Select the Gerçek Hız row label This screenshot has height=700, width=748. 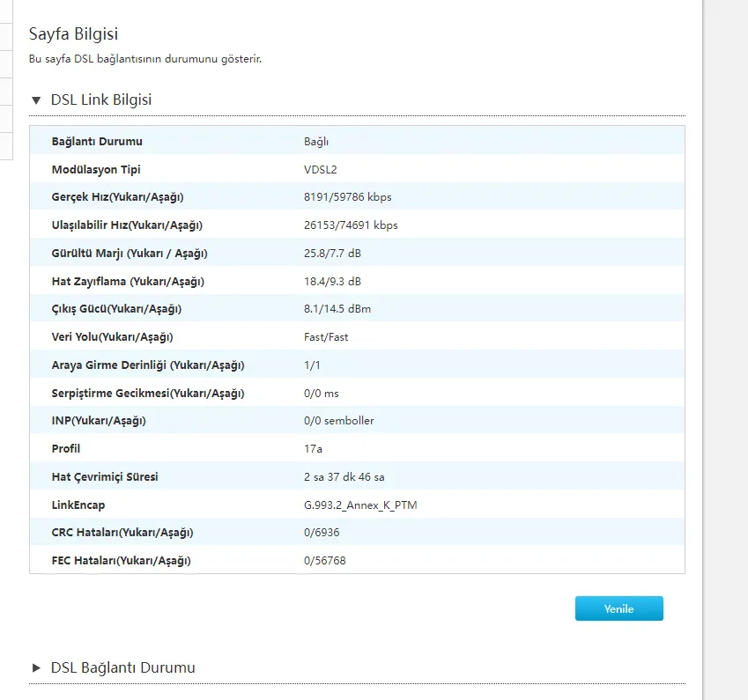click(x=117, y=197)
